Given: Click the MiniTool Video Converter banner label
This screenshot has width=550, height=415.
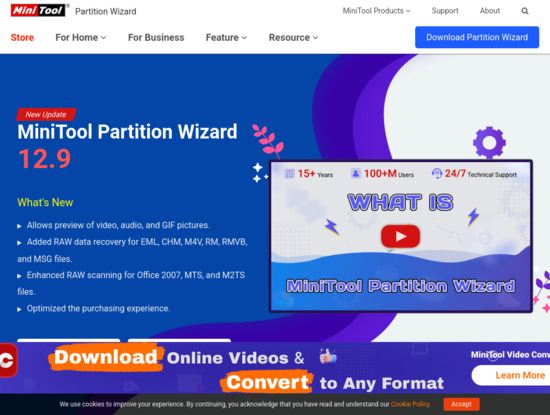Looking at the screenshot, I should [x=510, y=355].
